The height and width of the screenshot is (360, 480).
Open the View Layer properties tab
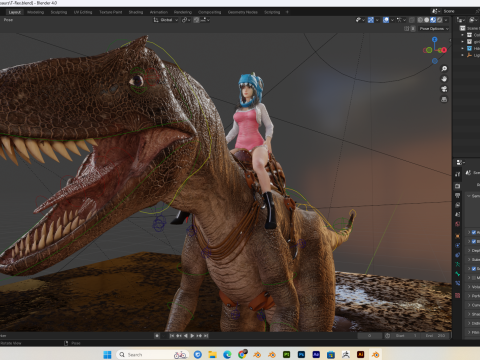(x=458, y=205)
